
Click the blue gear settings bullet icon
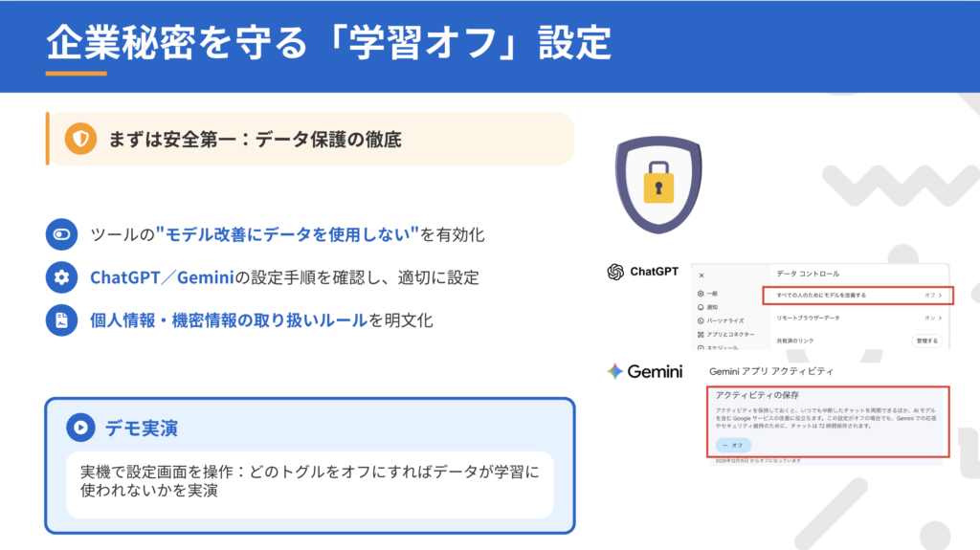61,276
